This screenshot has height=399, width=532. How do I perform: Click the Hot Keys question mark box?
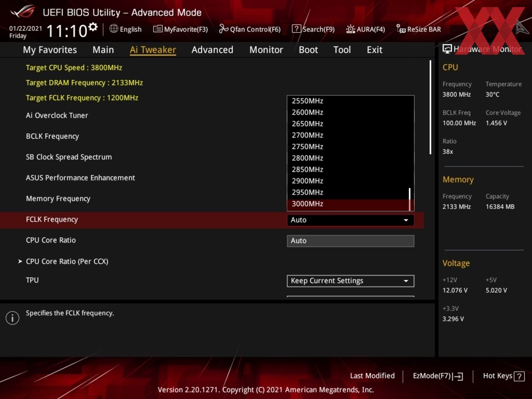click(519, 376)
